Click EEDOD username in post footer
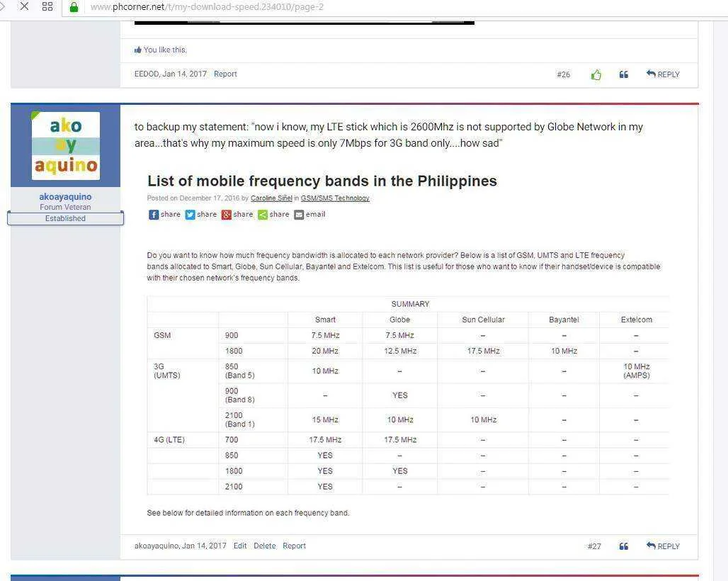 pyautogui.click(x=147, y=74)
